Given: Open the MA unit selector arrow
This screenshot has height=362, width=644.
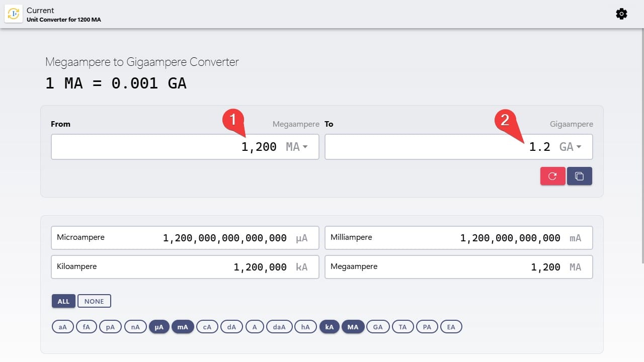Looking at the screenshot, I should (x=305, y=146).
